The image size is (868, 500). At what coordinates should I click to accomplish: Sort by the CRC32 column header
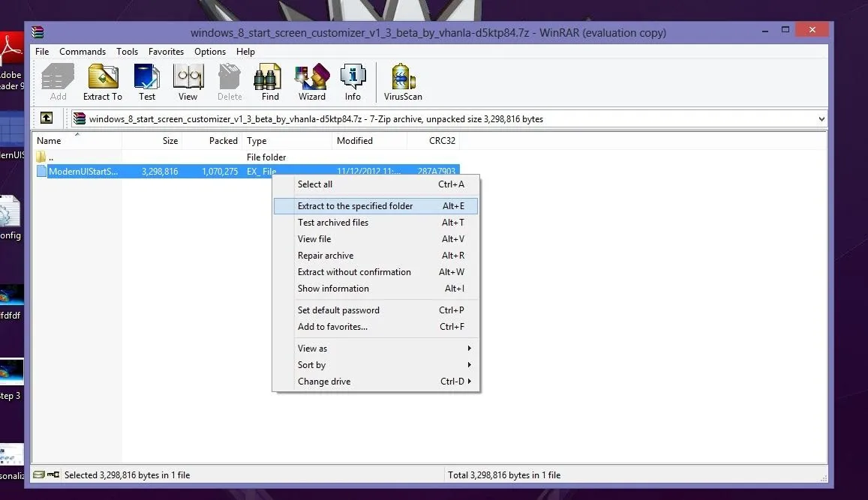434,140
